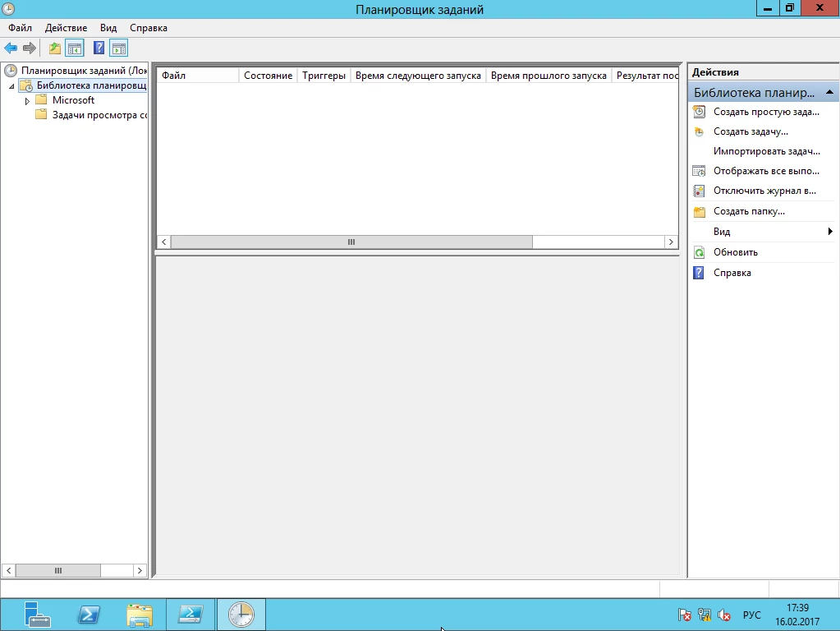
Task: Click the volume icon in system tray
Action: tap(724, 615)
